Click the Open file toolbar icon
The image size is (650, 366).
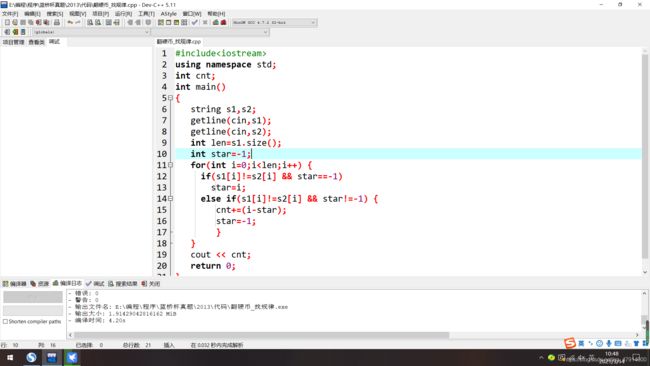tap(15, 22)
